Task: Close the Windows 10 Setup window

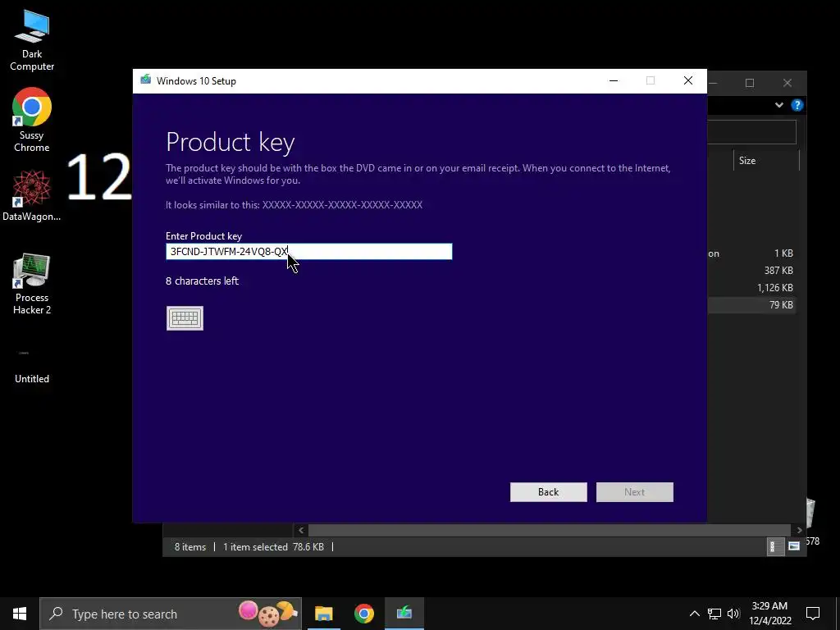Action: coord(688,81)
